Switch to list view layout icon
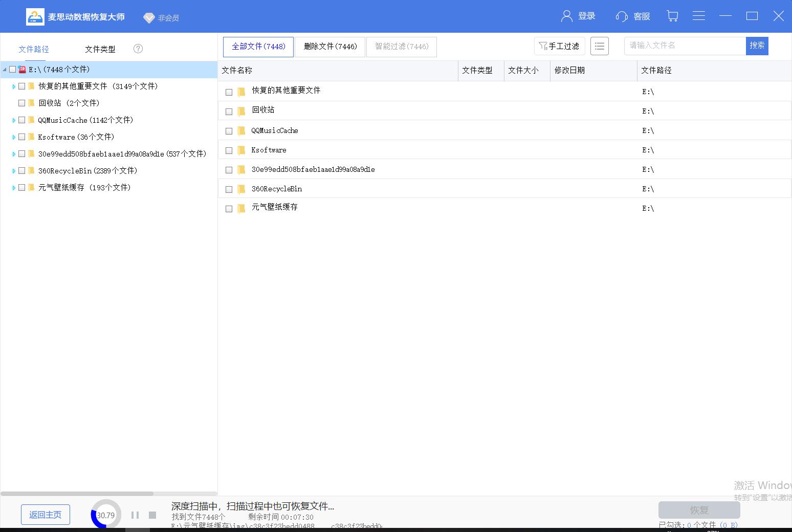792x532 pixels. click(x=599, y=46)
